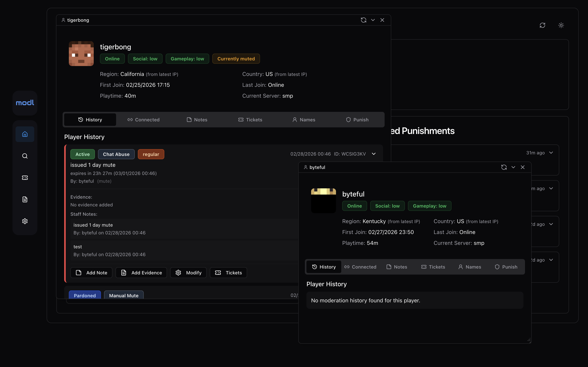The image size is (588, 367).
Task: Open Settings gear in sidebar
Action: click(25, 221)
